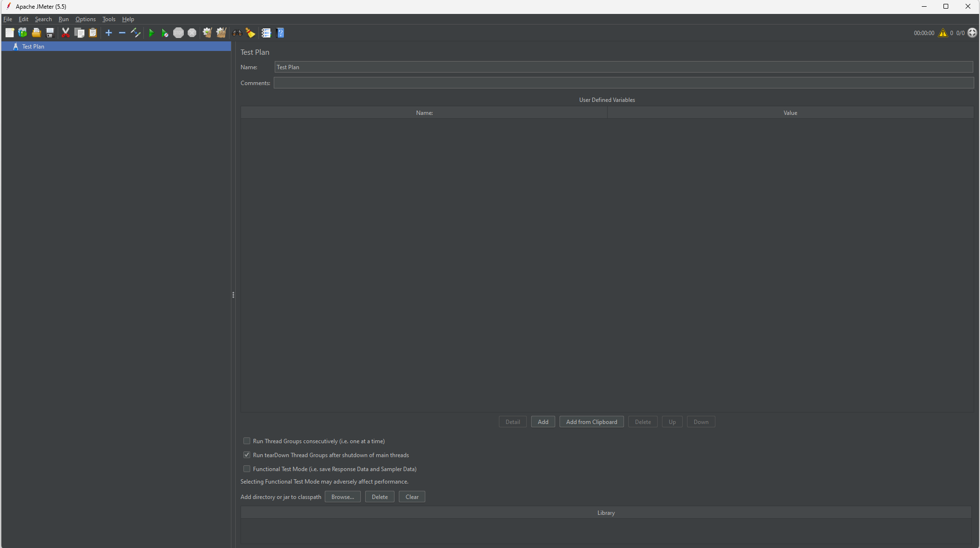This screenshot has height=548, width=980.
Task: Click the Comments input field
Action: pos(624,83)
